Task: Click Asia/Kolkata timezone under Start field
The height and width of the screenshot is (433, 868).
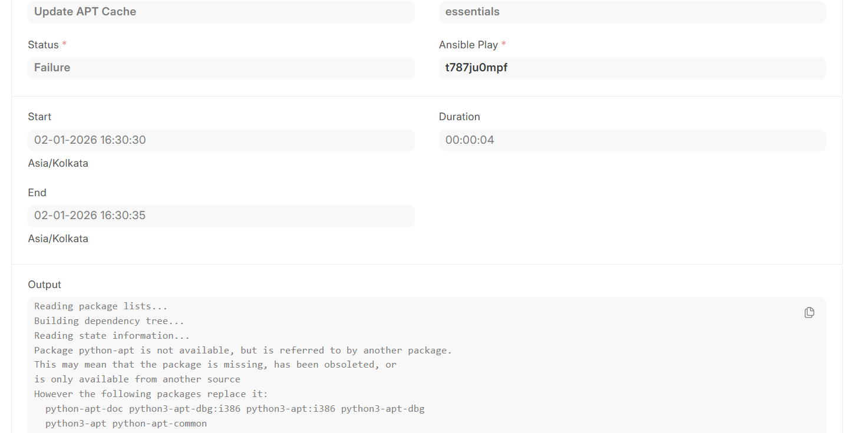Action: (58, 163)
